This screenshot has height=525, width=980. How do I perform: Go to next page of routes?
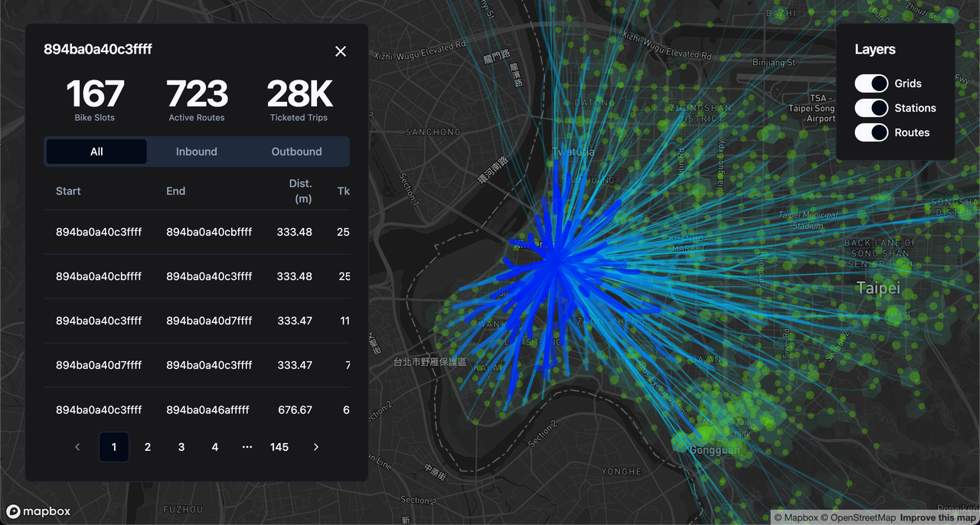pos(316,447)
